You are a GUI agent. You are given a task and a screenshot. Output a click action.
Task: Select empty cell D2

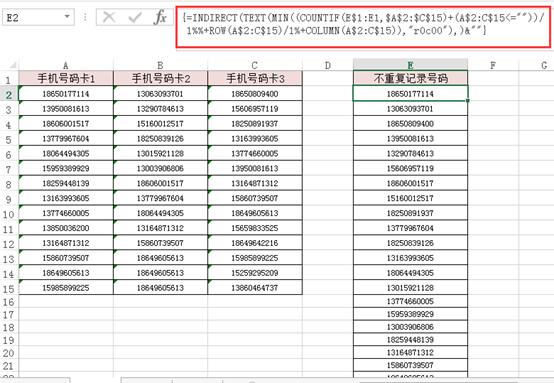click(328, 94)
